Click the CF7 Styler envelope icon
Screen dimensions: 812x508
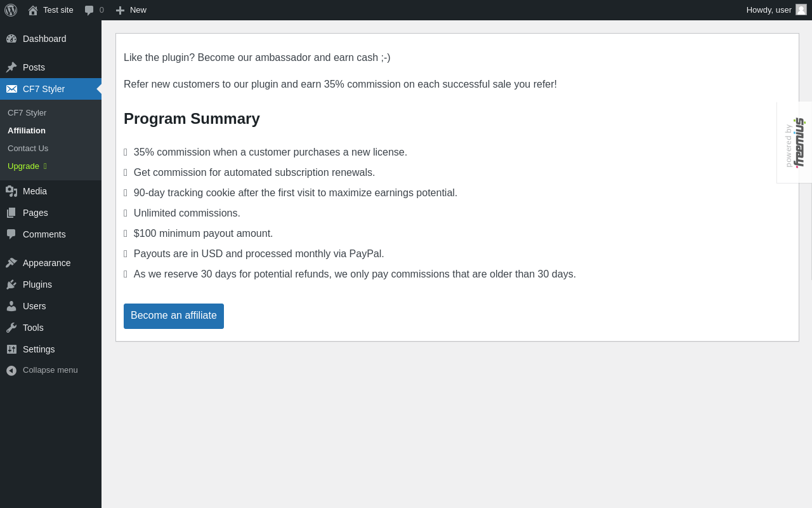pos(11,89)
